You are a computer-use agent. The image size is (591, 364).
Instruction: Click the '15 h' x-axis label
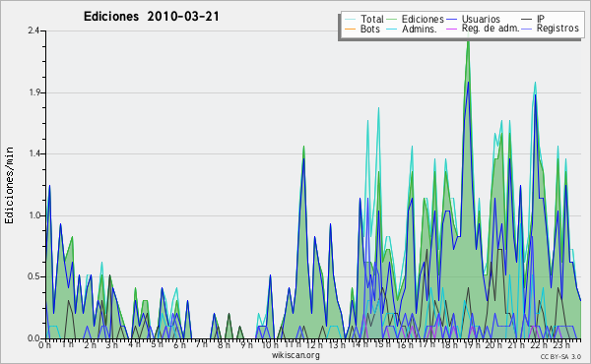click(x=381, y=344)
